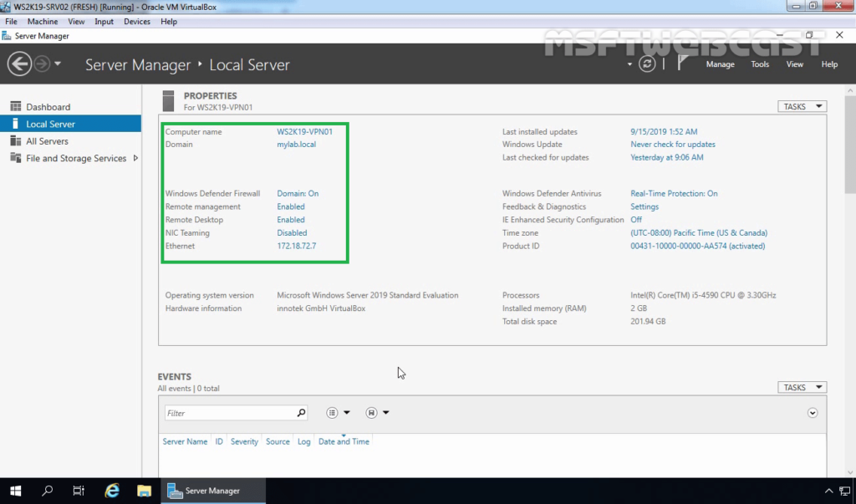Image resolution: width=856 pixels, height=504 pixels.
Task: Open the Windows Start menu
Action: pos(15,491)
